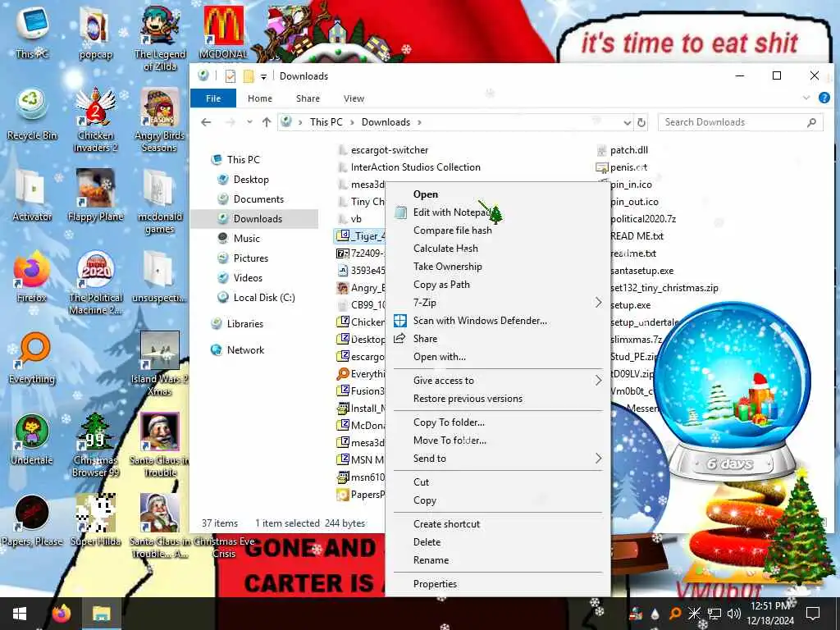Launch The Political Machine 2020 shortcut
Screen dimensions: 840x630
[x=95, y=282]
